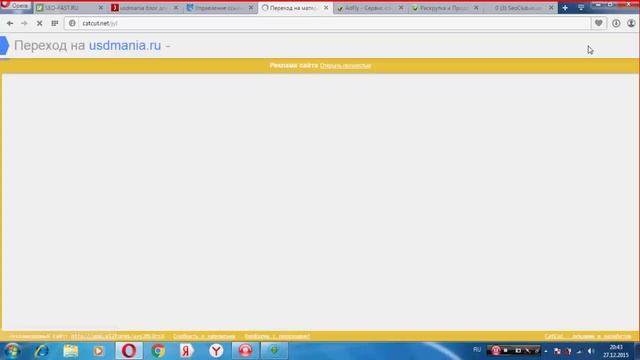Open the tab menu icon beside plus
Screen dimensions: 640x360
[x=581, y=8]
